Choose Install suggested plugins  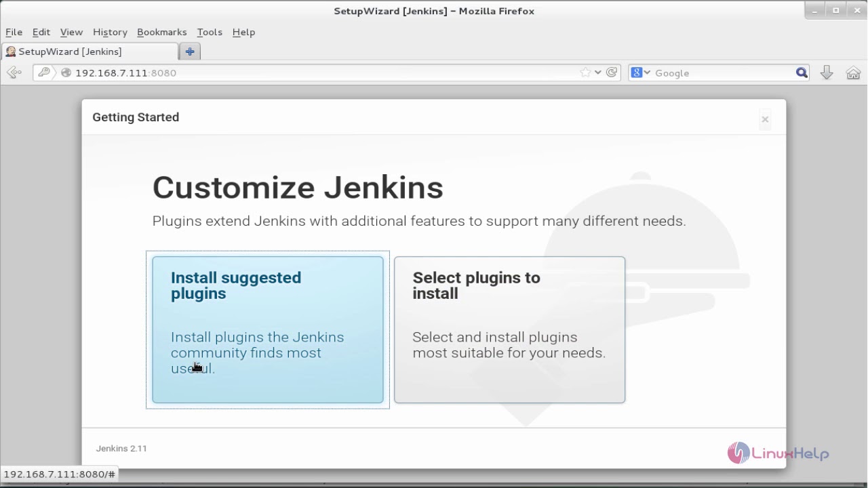tap(268, 329)
